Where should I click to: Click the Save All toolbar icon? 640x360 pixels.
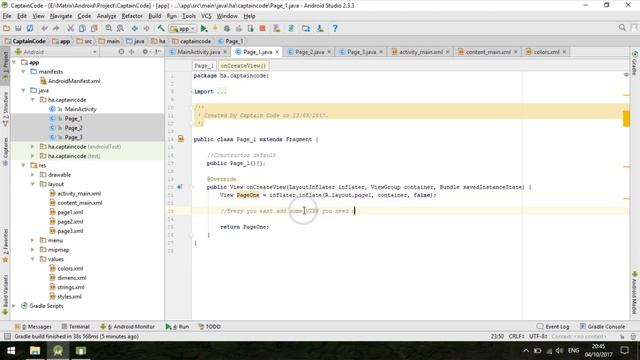tap(18, 28)
